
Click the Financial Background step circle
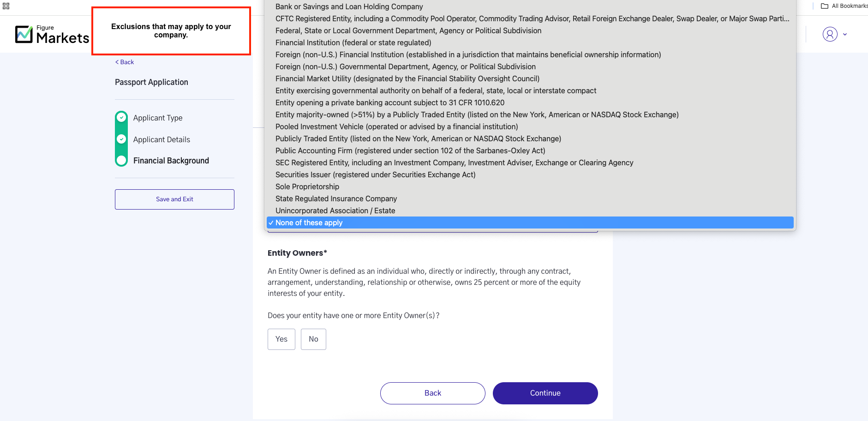tap(121, 160)
